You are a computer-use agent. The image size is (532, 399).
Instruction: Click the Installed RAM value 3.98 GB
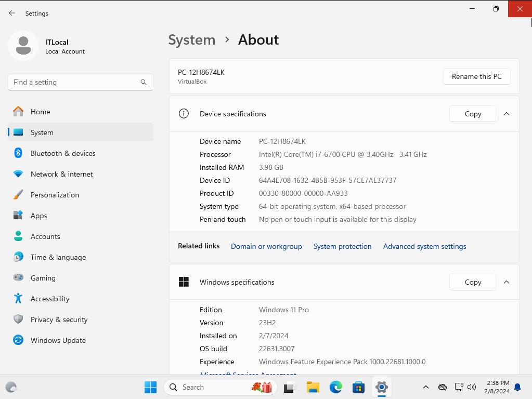pos(271,167)
